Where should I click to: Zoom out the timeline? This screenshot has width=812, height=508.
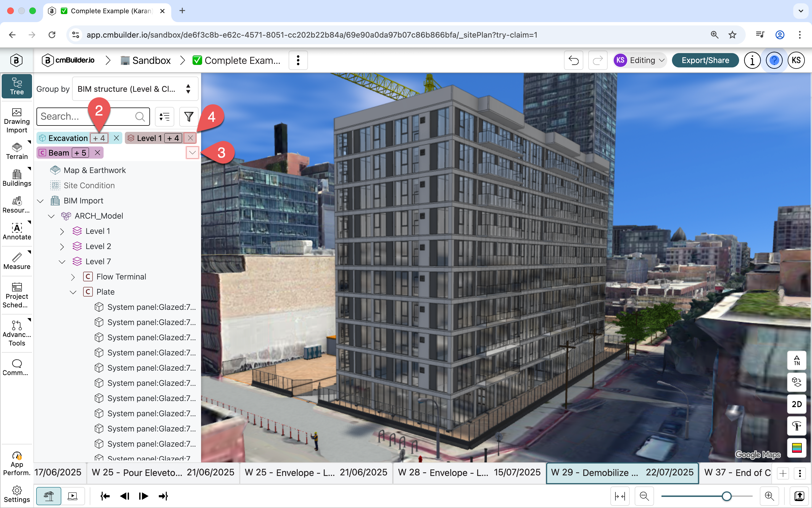(x=644, y=496)
